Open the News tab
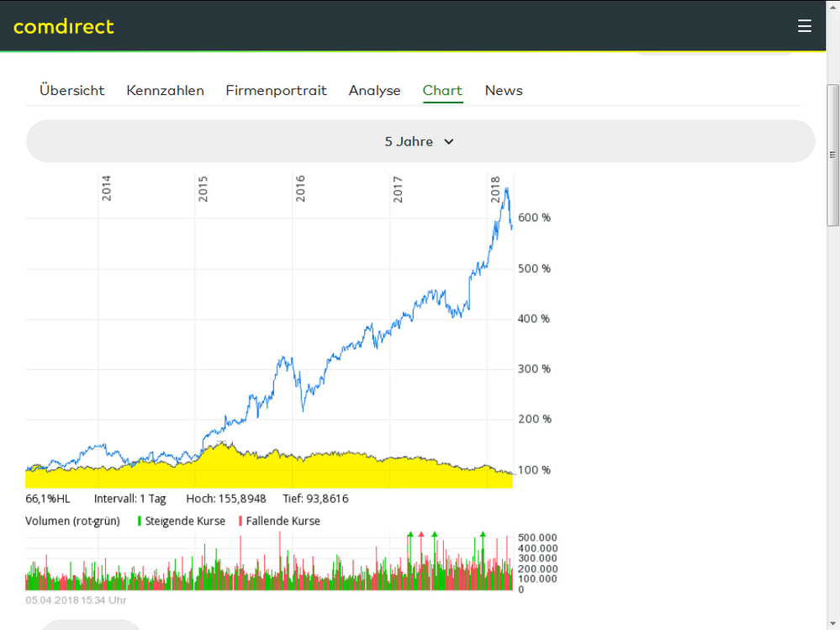 tap(504, 91)
